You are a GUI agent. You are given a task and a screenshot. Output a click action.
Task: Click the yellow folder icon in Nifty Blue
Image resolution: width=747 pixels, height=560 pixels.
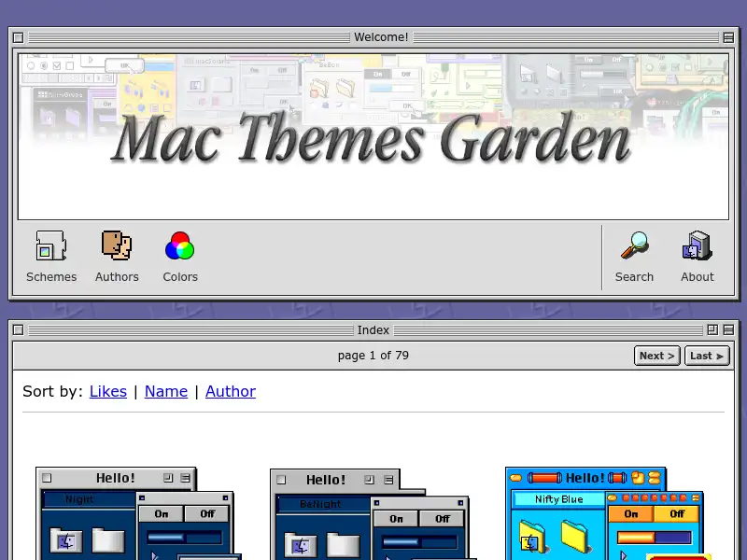(x=575, y=535)
